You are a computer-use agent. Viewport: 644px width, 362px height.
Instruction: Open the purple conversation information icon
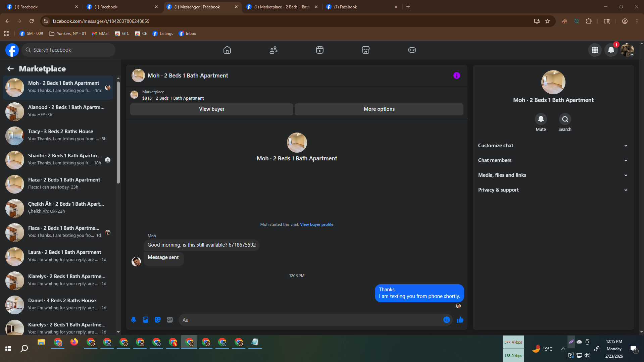pos(457,75)
